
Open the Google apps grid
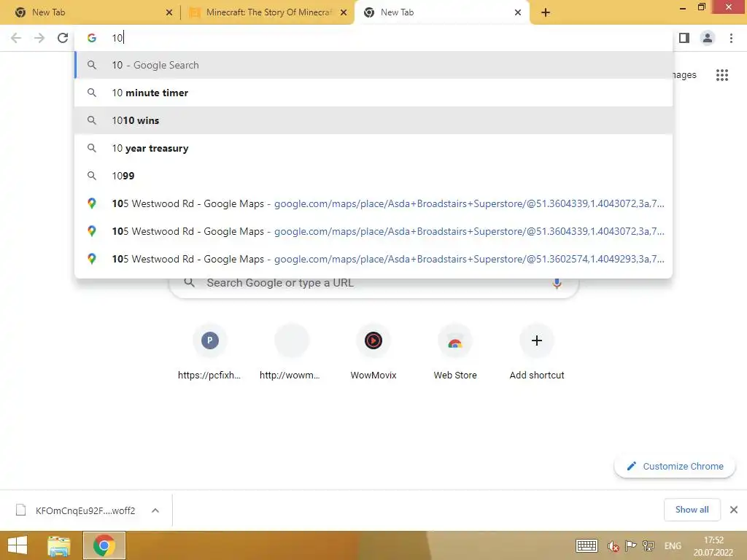[722, 75]
